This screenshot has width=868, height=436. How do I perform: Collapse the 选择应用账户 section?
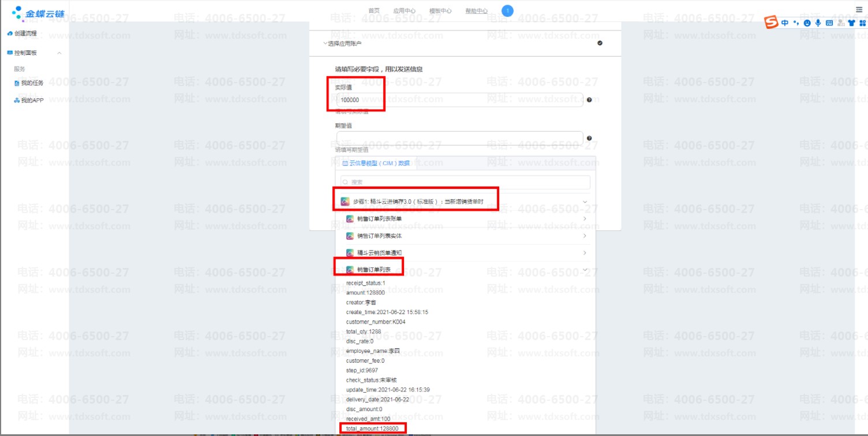tap(325, 43)
